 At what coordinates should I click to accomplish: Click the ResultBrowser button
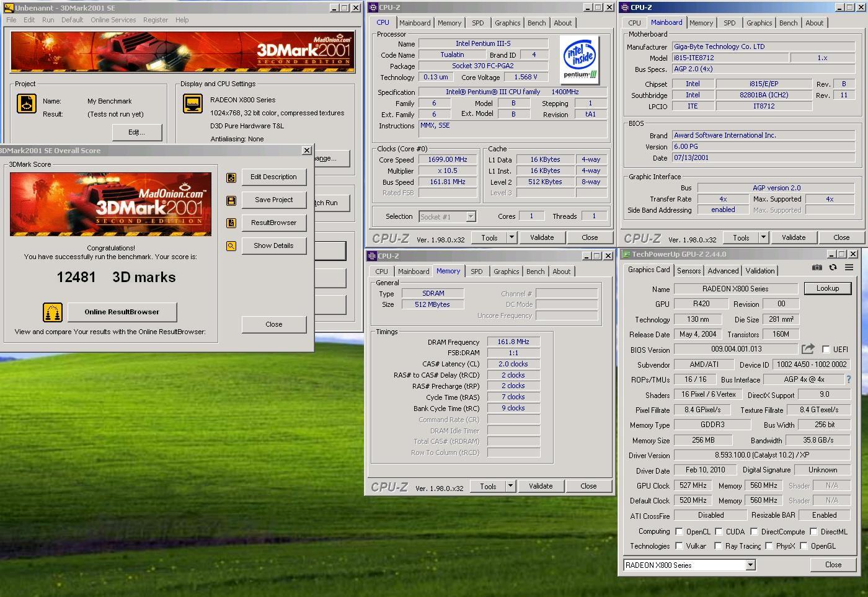(273, 223)
